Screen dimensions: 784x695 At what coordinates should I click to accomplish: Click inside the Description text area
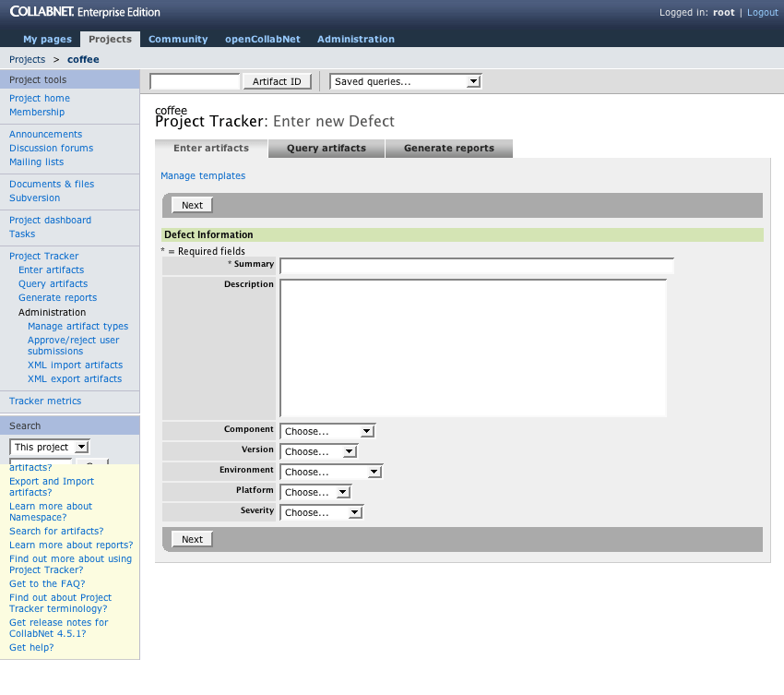(472, 347)
